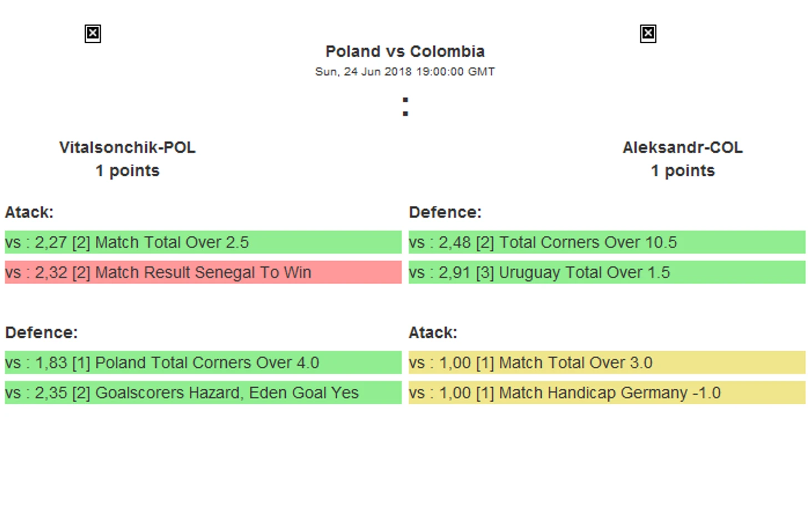810x532 pixels.
Task: Click the 1 points label under Aleksandr-COL
Action: [682, 171]
